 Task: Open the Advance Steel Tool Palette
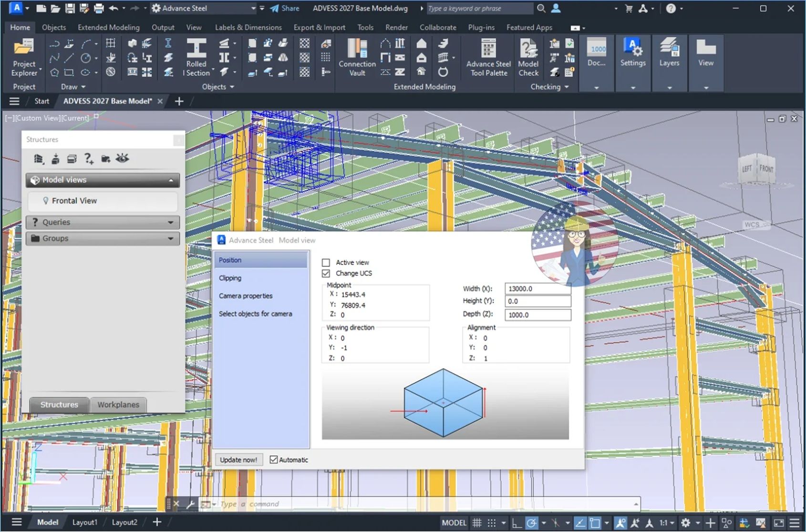pos(488,58)
